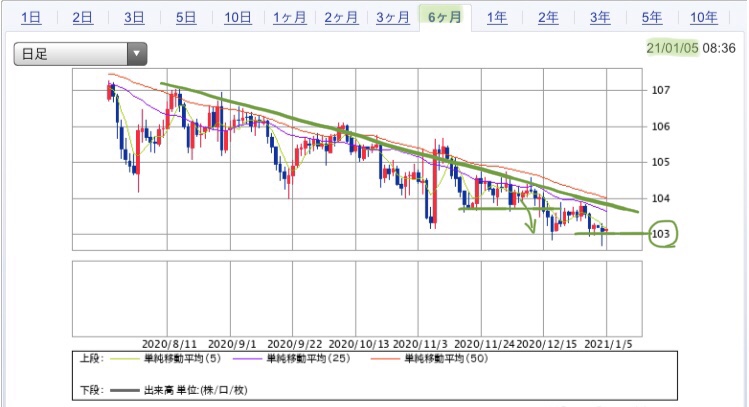This screenshot has height=407, width=749.
Task: Click the 2020/9/22 date label
Action: tap(295, 344)
